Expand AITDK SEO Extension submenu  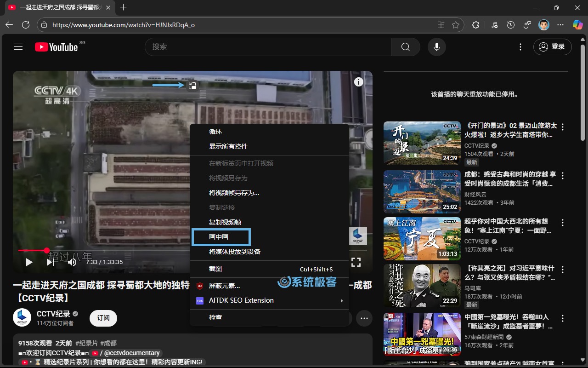pyautogui.click(x=269, y=300)
